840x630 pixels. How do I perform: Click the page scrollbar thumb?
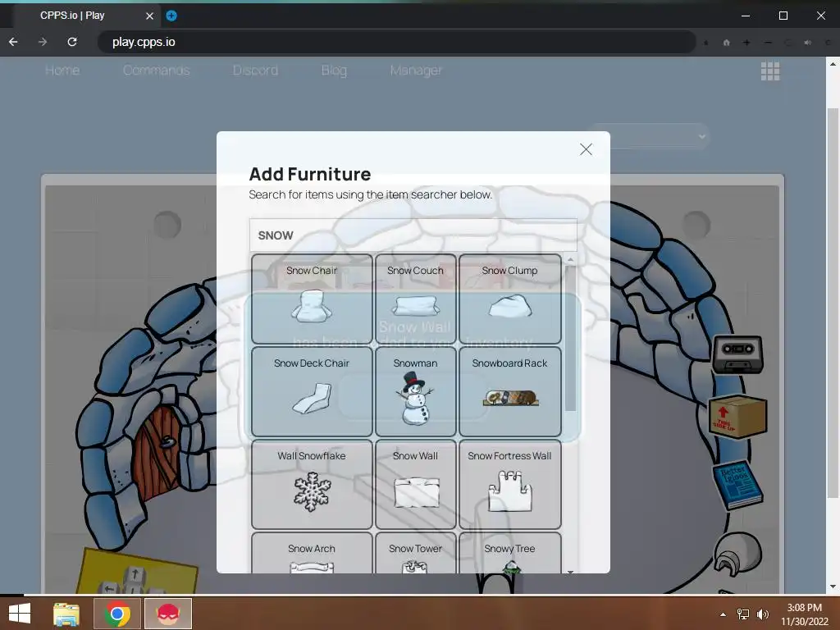tap(833, 303)
